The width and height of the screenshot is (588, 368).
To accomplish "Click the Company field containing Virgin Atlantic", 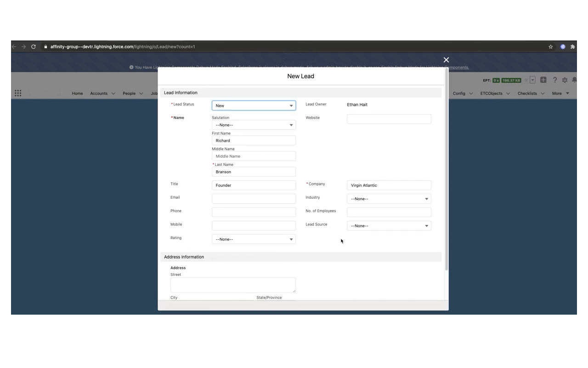I will [x=389, y=185].
